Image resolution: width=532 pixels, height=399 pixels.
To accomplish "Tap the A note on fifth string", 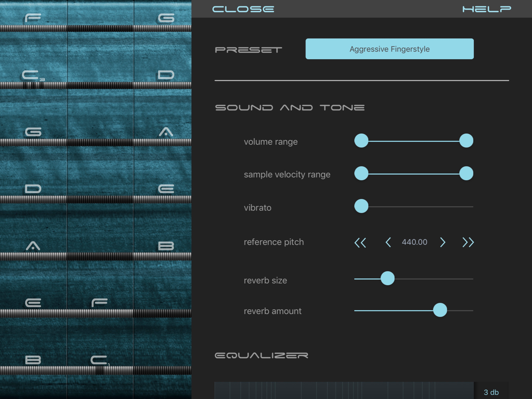I will point(33,246).
